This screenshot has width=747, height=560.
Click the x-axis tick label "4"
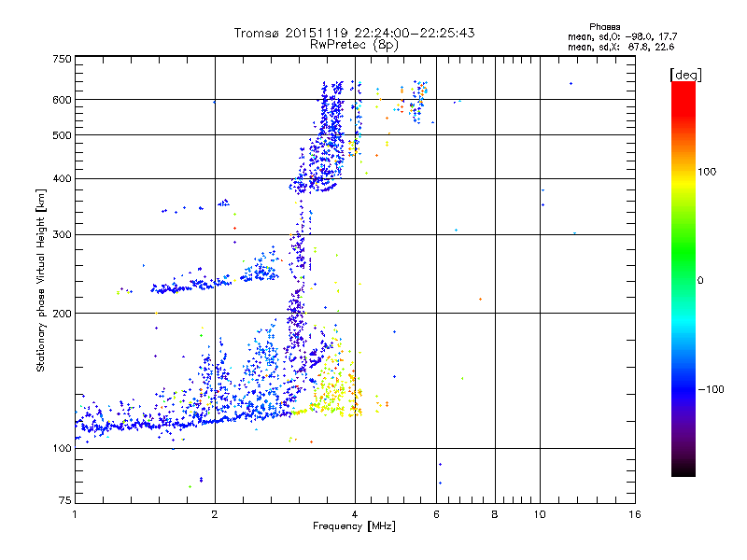coord(355,514)
